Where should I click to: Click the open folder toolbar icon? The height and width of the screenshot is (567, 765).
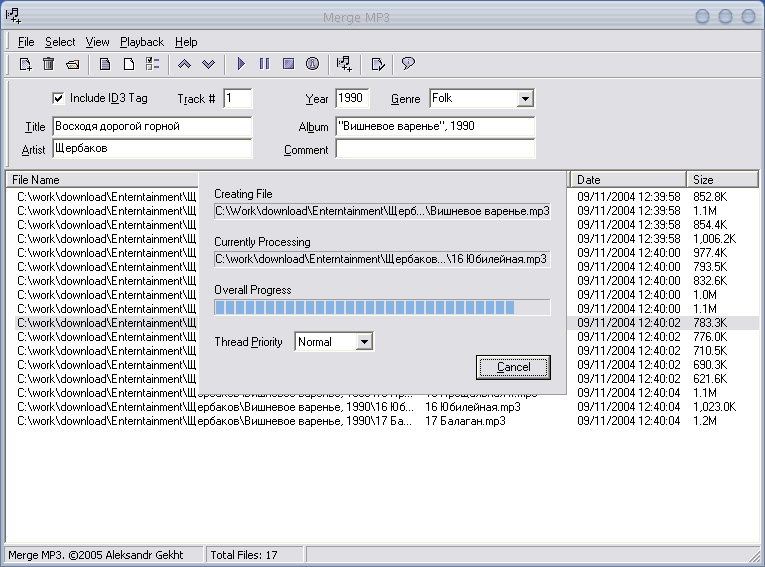pos(73,64)
